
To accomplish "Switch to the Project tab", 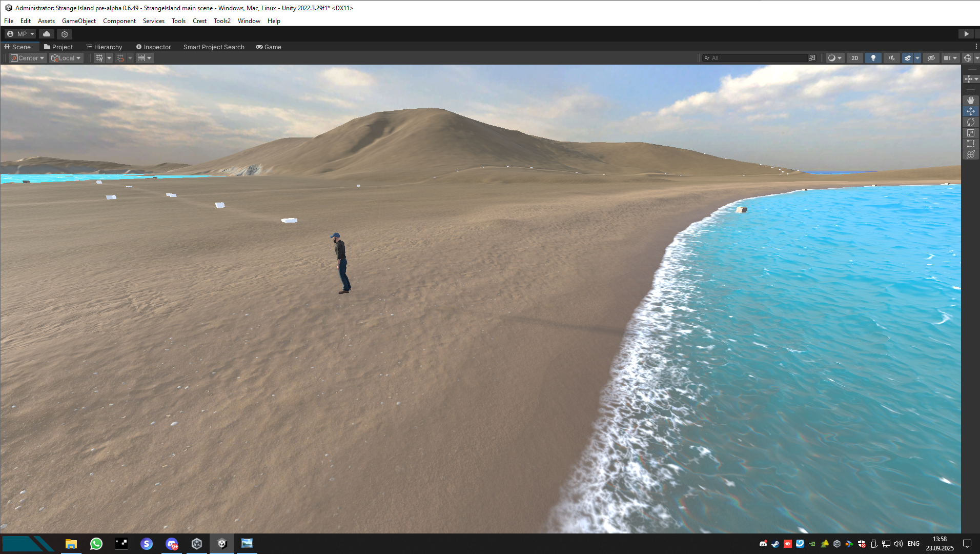I will [58, 47].
